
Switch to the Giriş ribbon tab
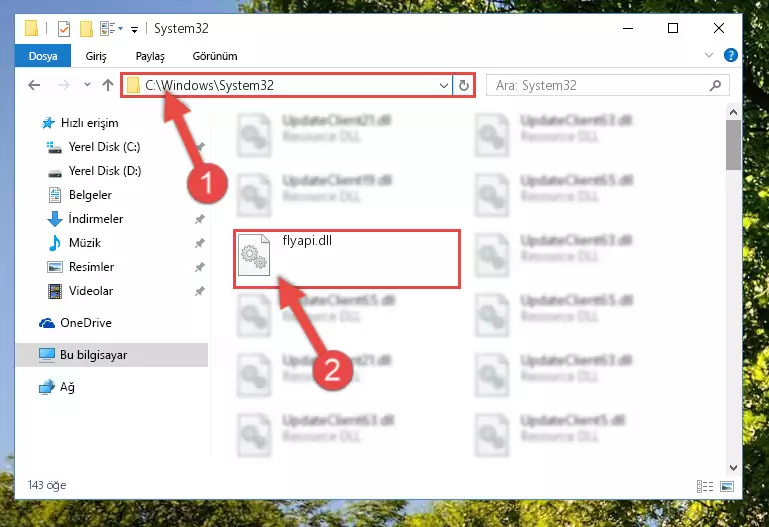(96, 56)
